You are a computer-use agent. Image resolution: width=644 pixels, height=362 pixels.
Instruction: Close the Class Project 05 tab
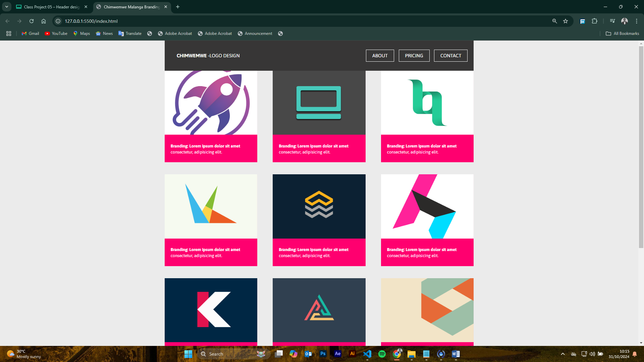click(x=86, y=7)
